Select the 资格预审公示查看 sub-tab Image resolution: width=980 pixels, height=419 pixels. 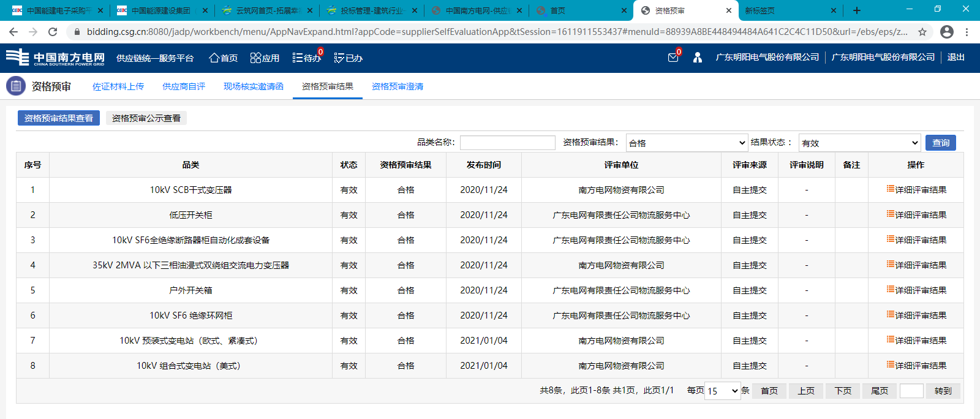(146, 118)
